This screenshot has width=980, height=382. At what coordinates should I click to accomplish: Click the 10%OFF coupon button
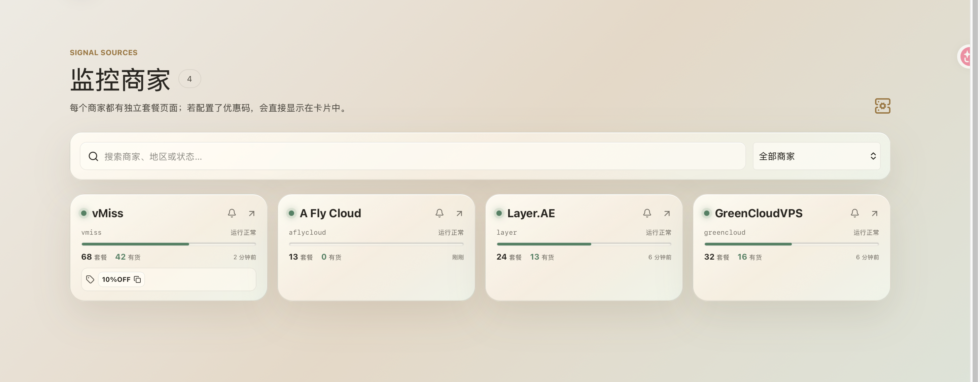121,279
